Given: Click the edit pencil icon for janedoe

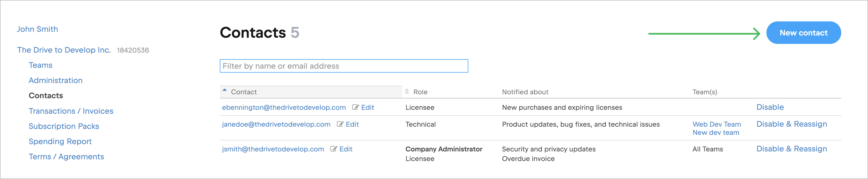Looking at the screenshot, I should (x=340, y=124).
